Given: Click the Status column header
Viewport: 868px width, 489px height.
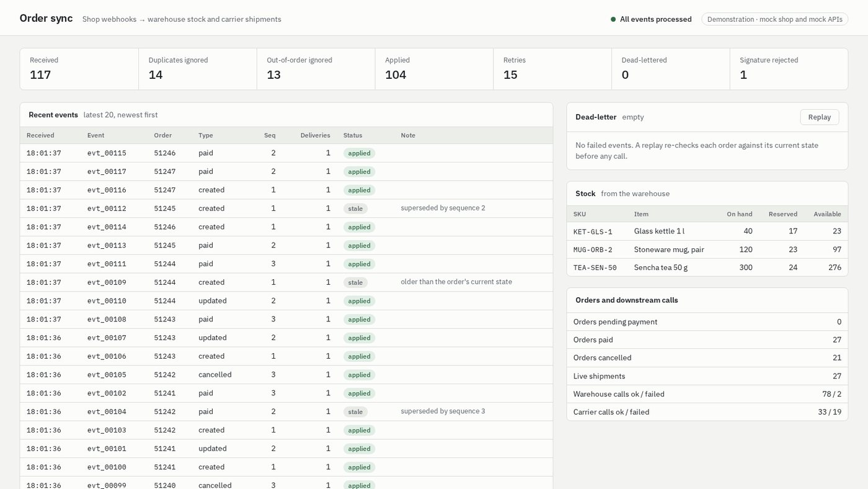Looking at the screenshot, I should (353, 135).
